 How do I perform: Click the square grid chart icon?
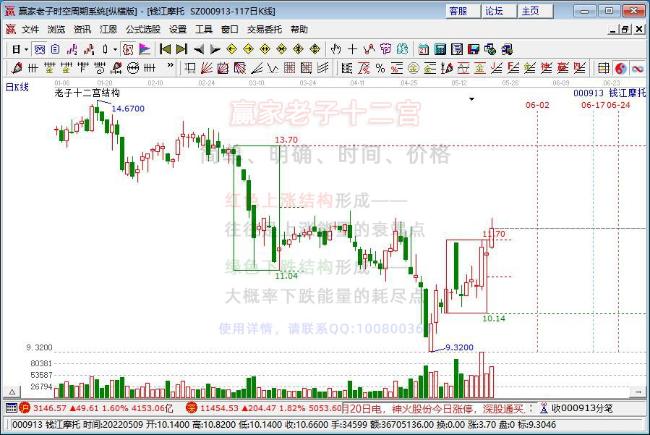coord(289,68)
